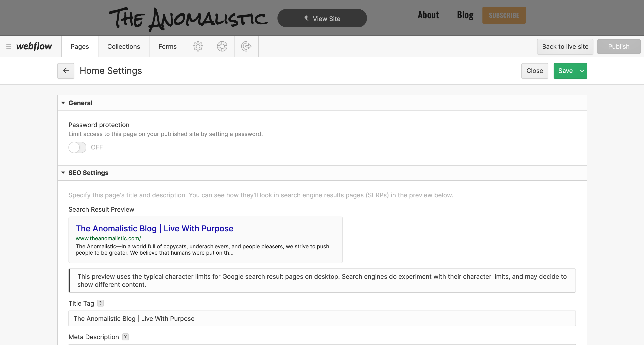Click the Google character limits note

pyautogui.click(x=322, y=281)
